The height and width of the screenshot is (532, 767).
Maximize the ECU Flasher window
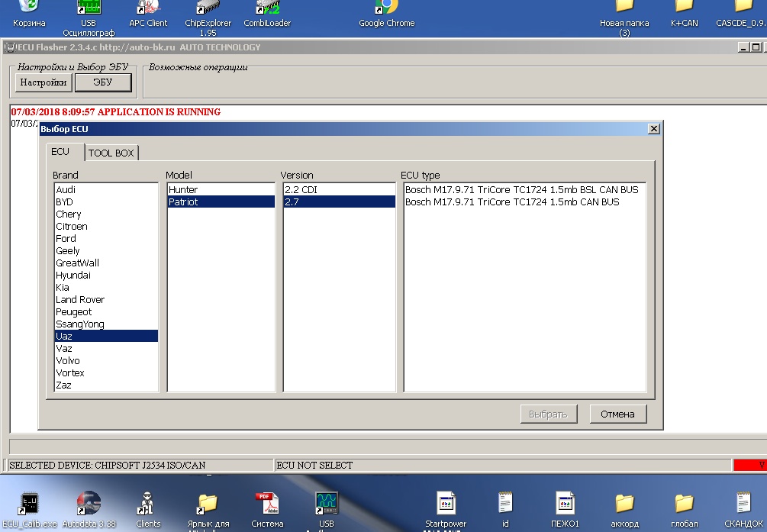click(x=756, y=47)
